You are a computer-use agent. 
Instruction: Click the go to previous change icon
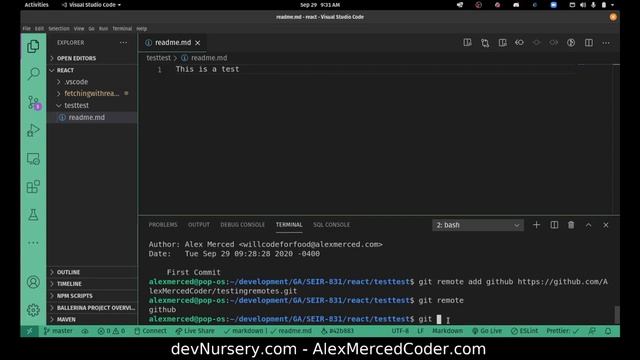point(519,42)
